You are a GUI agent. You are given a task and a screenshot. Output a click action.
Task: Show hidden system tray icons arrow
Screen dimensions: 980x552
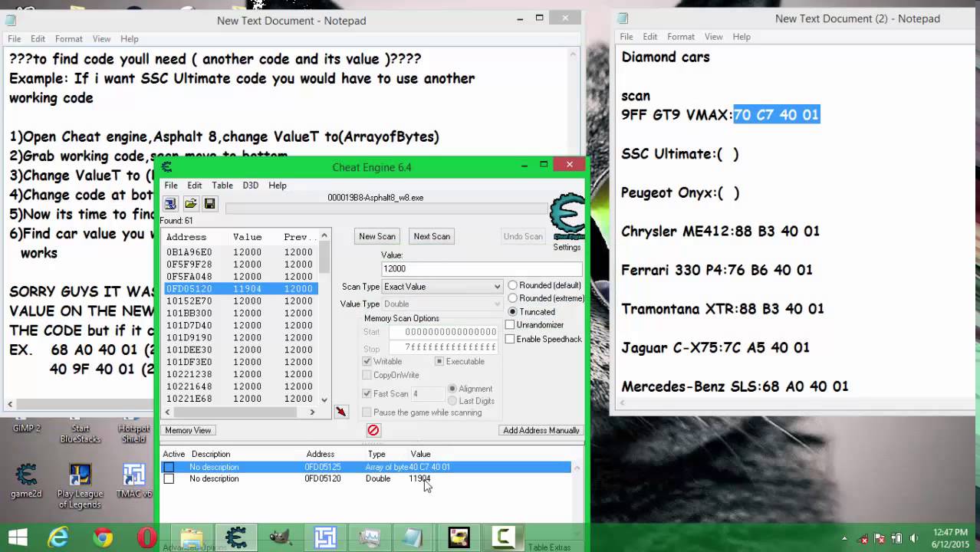pyautogui.click(x=845, y=538)
